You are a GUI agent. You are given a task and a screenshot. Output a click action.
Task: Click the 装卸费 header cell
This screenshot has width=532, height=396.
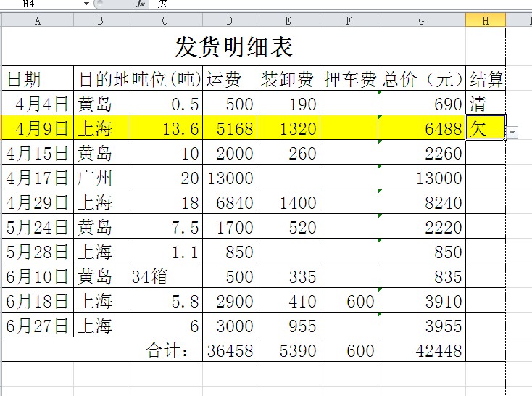(288, 78)
